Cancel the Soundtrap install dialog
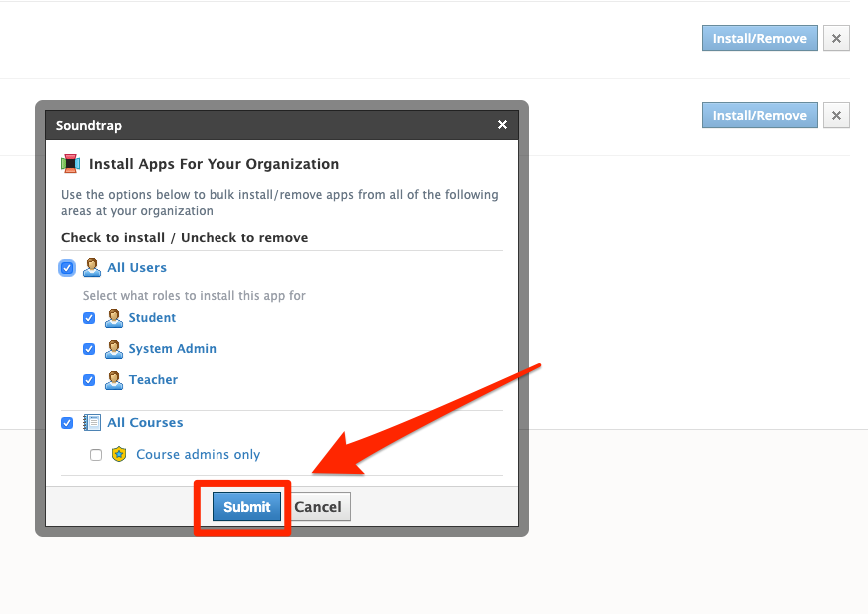Image resolution: width=868 pixels, height=614 pixels. coord(318,507)
